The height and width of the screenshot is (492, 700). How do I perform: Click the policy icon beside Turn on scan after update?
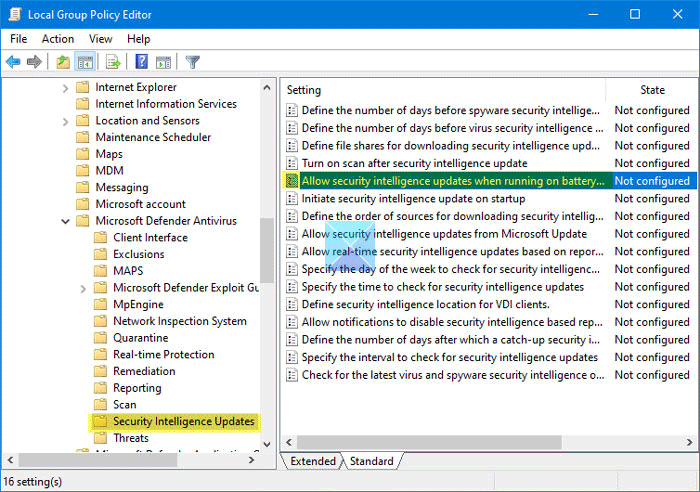coord(292,163)
